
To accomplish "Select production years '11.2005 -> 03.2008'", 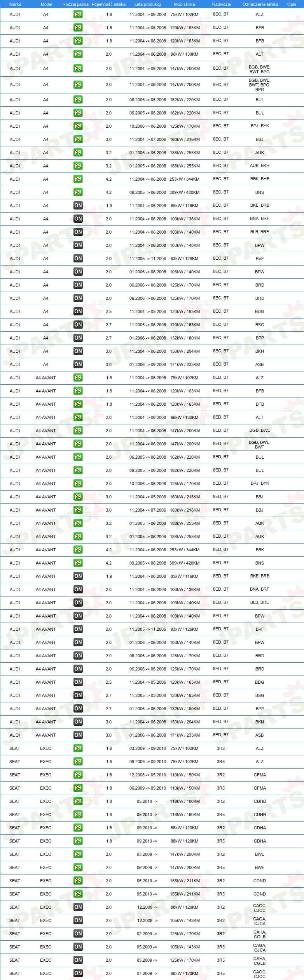I will (148, 695).
